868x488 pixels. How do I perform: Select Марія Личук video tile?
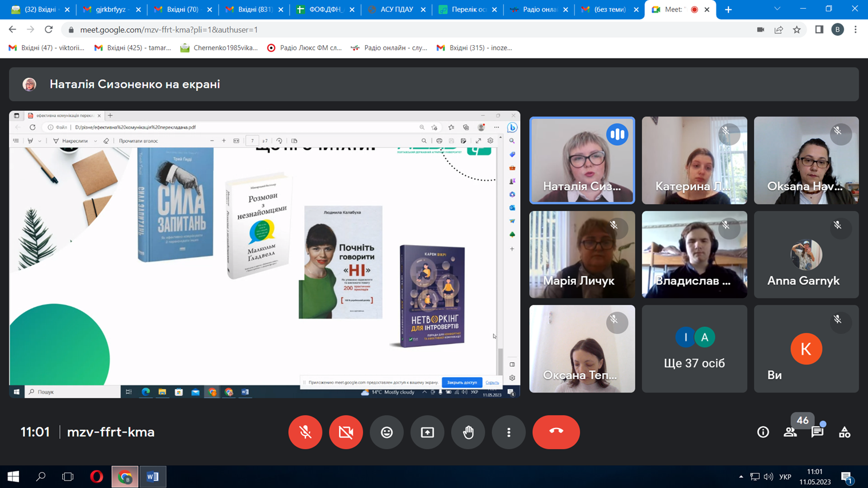click(x=582, y=254)
